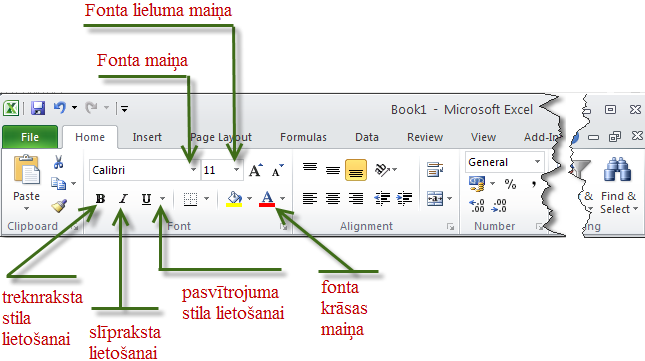Open the Sort & Filter funnel icon
Viewport: 645px width, 361px height.
click(x=580, y=168)
